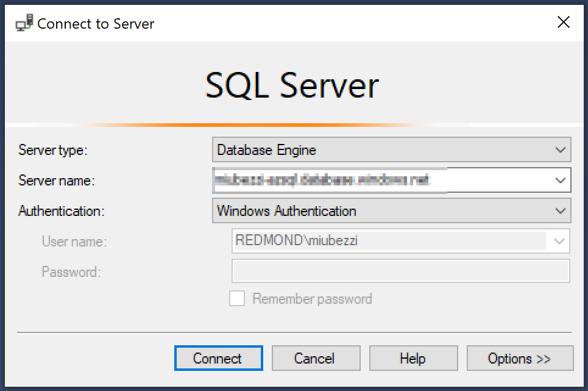This screenshot has height=391, width=588.
Task: Click the Password input field
Action: (x=401, y=271)
